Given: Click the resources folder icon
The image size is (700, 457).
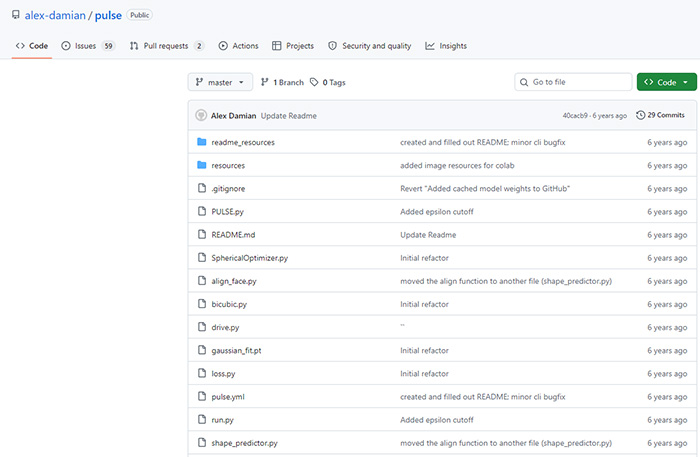Looking at the screenshot, I should point(202,165).
